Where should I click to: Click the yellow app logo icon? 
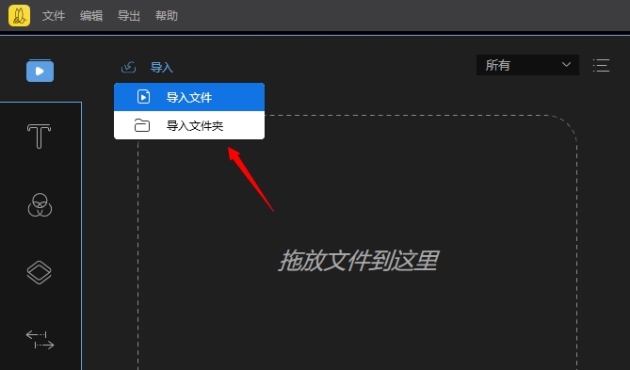pos(19,16)
